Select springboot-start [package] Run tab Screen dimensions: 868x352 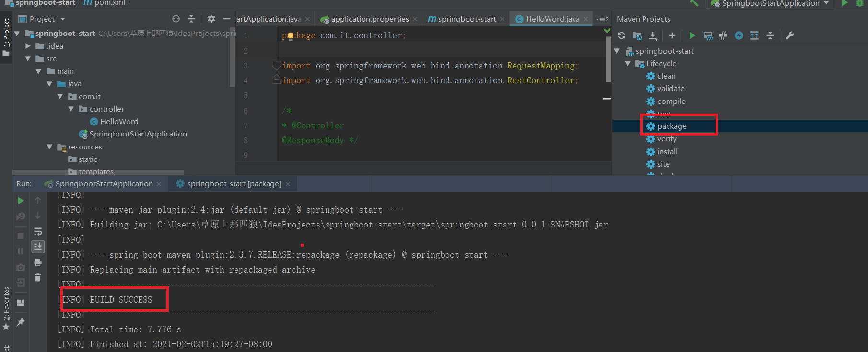233,184
